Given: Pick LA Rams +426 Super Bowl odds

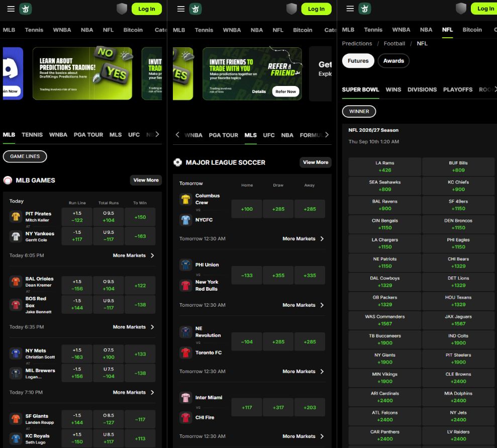Looking at the screenshot, I should point(385,166).
